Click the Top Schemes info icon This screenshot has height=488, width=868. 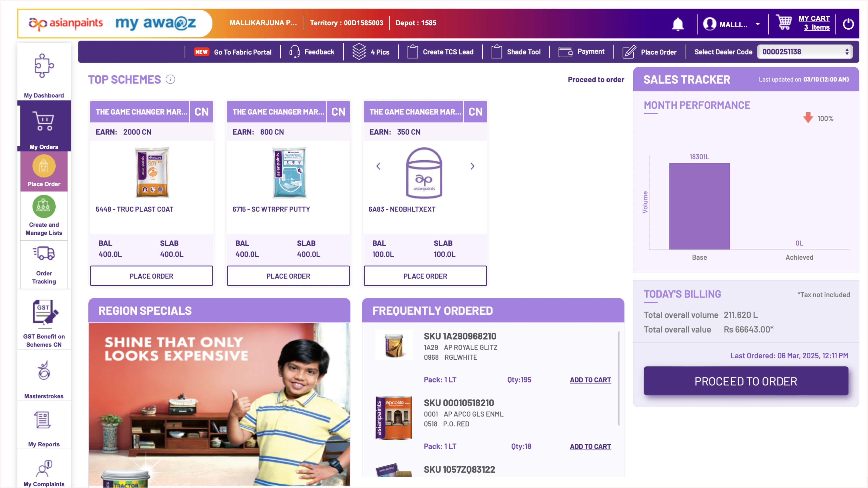170,80
